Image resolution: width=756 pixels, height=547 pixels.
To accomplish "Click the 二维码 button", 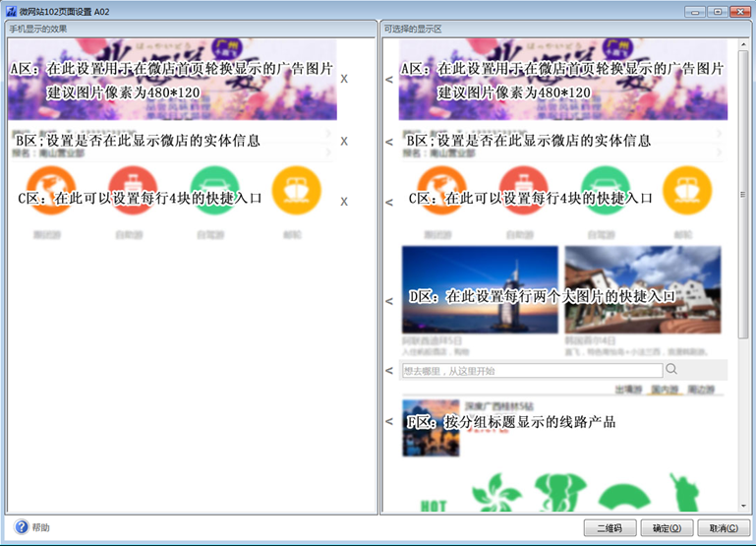I will [610, 528].
